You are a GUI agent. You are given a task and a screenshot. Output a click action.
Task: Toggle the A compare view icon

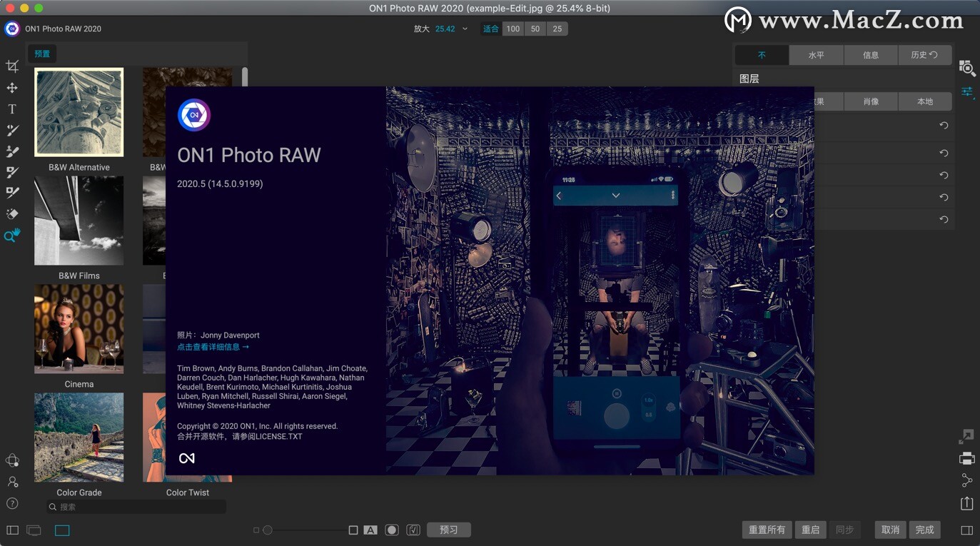click(370, 530)
